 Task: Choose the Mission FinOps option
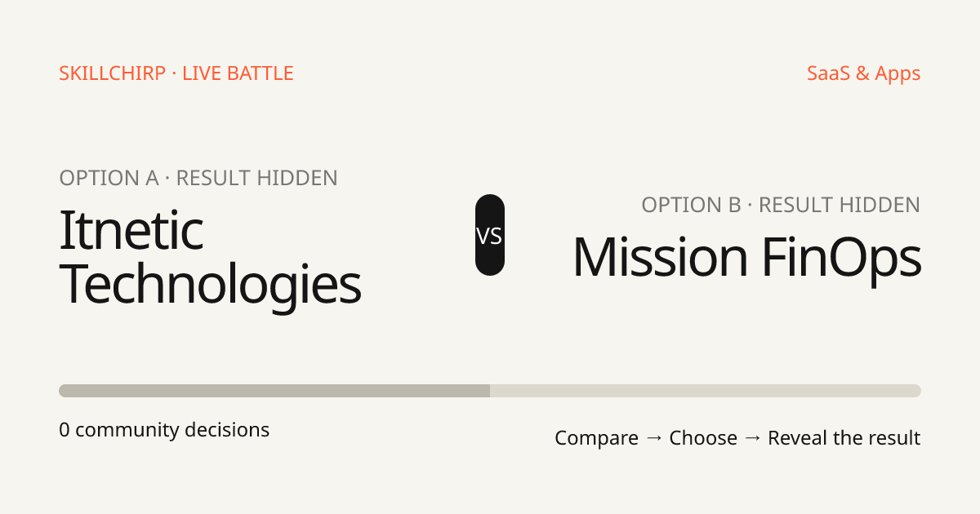coord(746,257)
